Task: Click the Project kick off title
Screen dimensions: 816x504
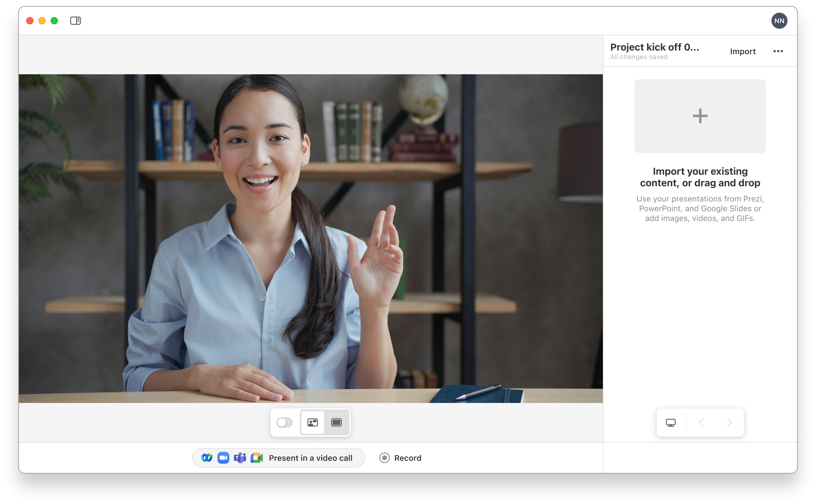Action: coord(654,47)
